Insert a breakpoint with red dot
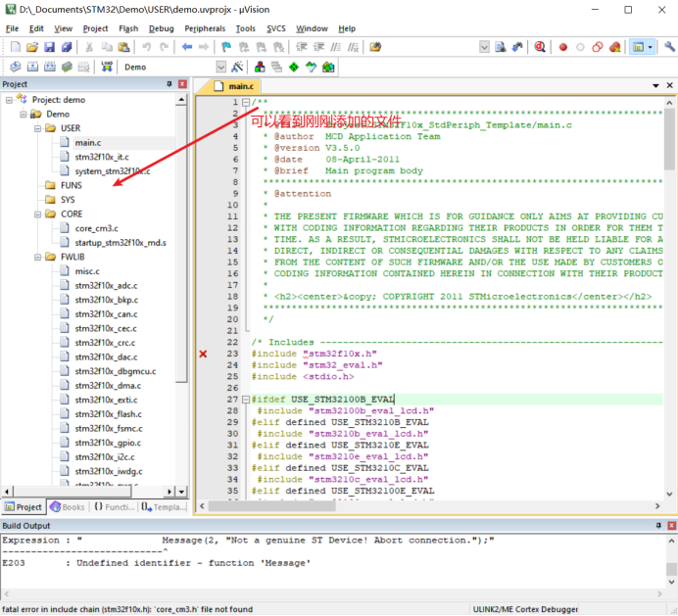 point(563,47)
